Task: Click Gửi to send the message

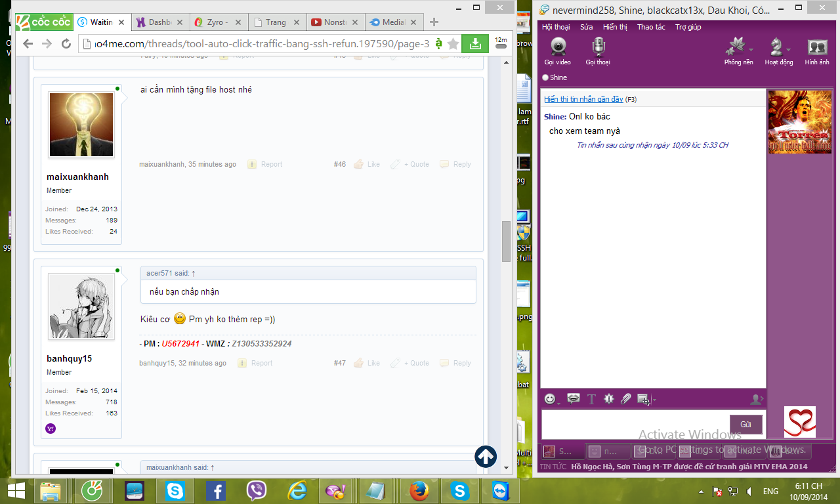Action: coord(746,424)
